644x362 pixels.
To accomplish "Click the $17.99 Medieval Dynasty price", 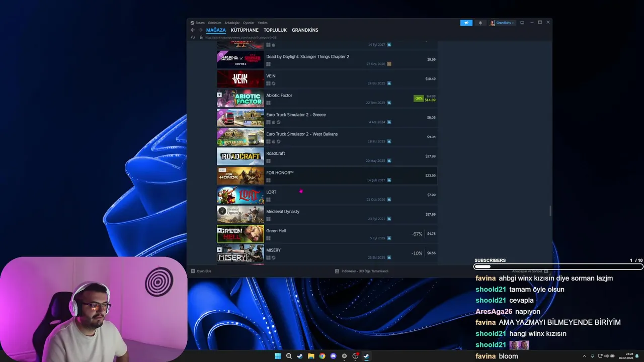I will tap(430, 215).
